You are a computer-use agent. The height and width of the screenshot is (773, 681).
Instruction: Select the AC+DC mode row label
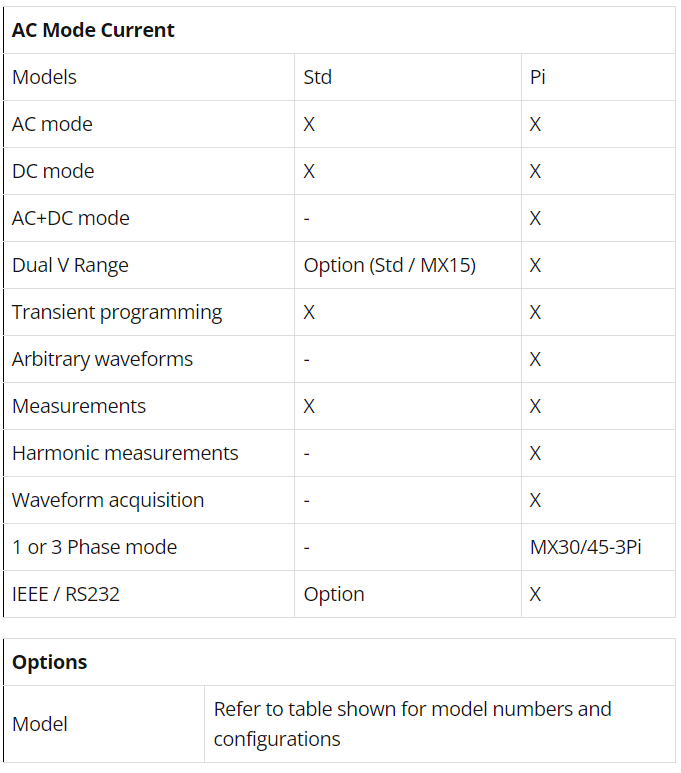[x=71, y=218]
